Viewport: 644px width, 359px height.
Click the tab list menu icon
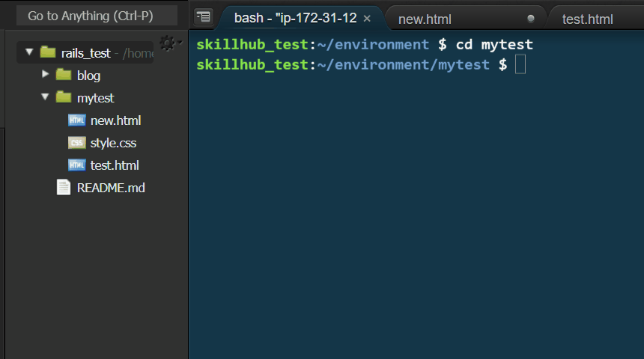click(203, 16)
